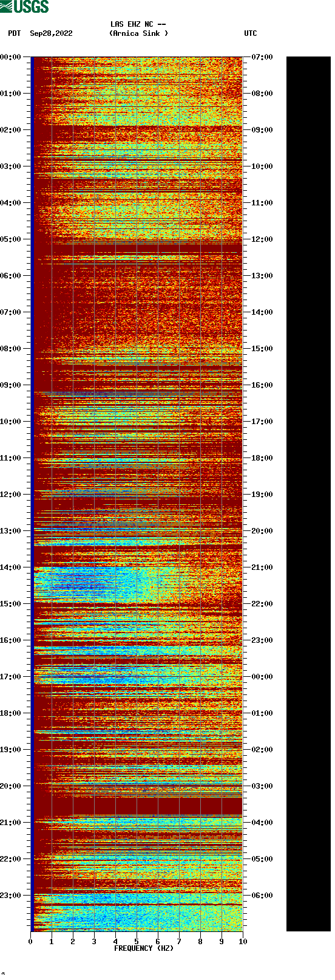Click the 22:00 PDT time label
The width and height of the screenshot is (335, 980).
[x=10, y=859]
